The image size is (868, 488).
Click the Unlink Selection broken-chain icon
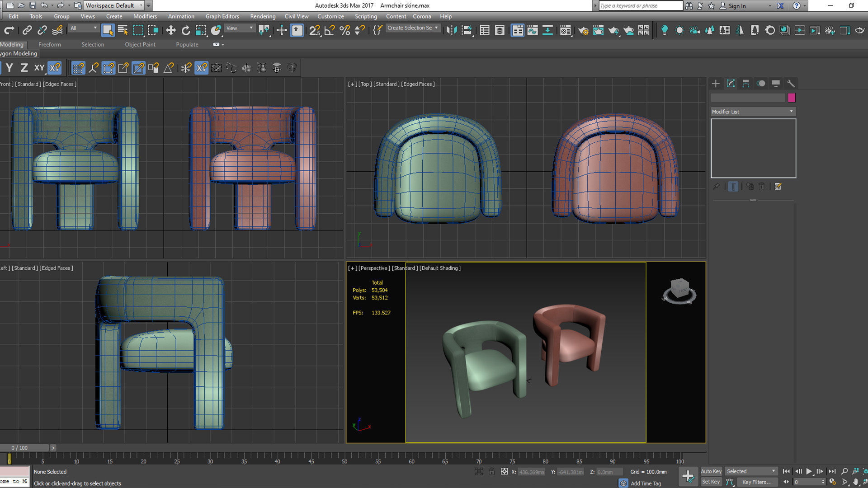[42, 30]
